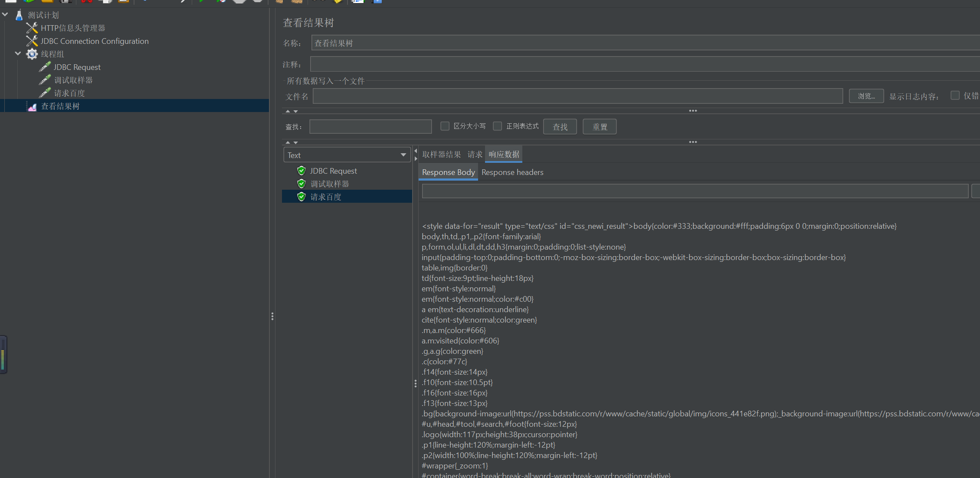Click the 测试计划 flask icon
This screenshot has width=980, height=478.
click(19, 15)
